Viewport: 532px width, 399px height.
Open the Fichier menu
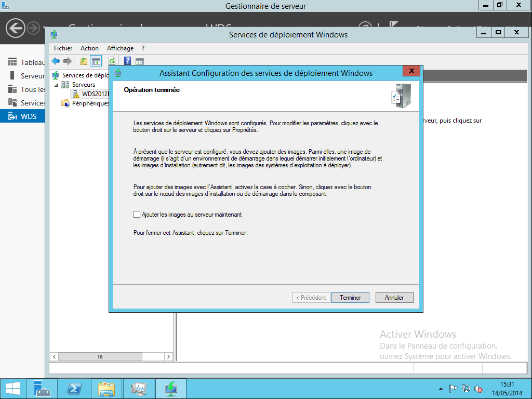point(63,48)
